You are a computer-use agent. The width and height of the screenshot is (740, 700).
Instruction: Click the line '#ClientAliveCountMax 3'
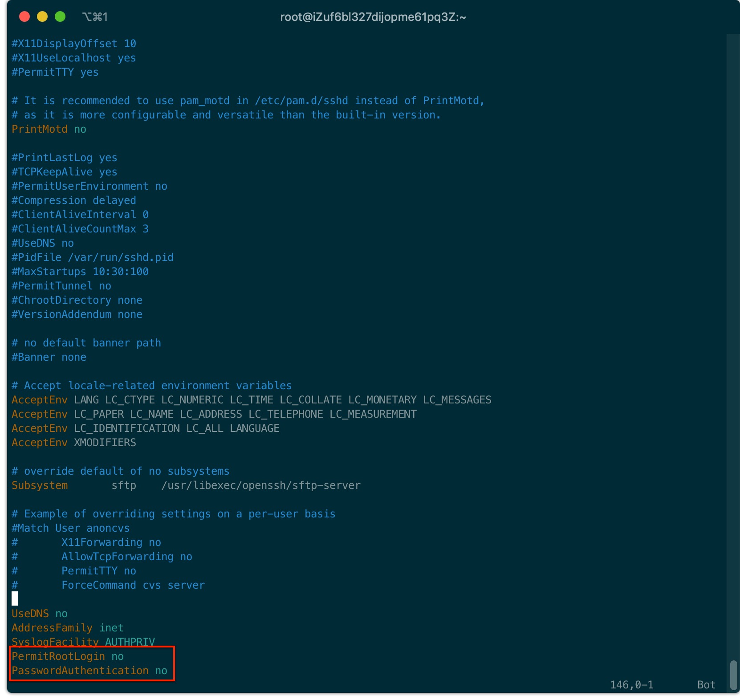tap(80, 229)
